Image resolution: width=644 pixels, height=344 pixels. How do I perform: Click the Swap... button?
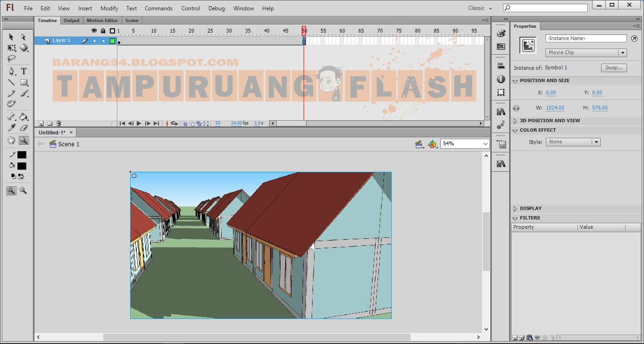(614, 68)
